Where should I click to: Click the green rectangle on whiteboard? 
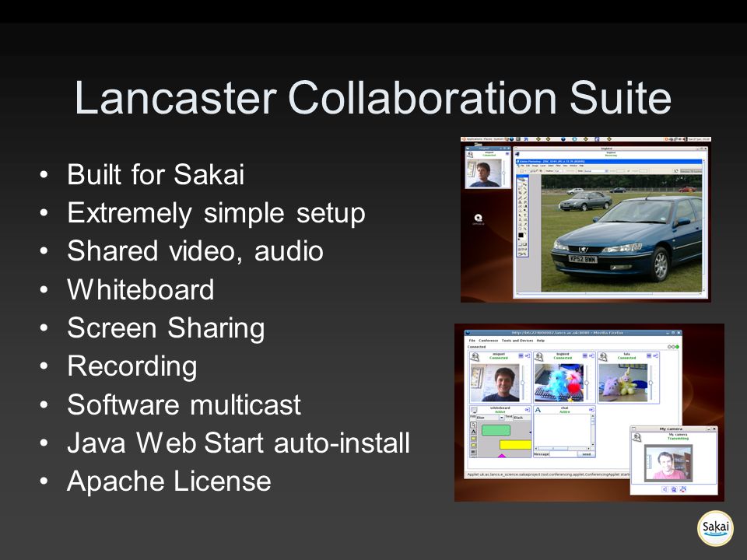click(x=496, y=430)
